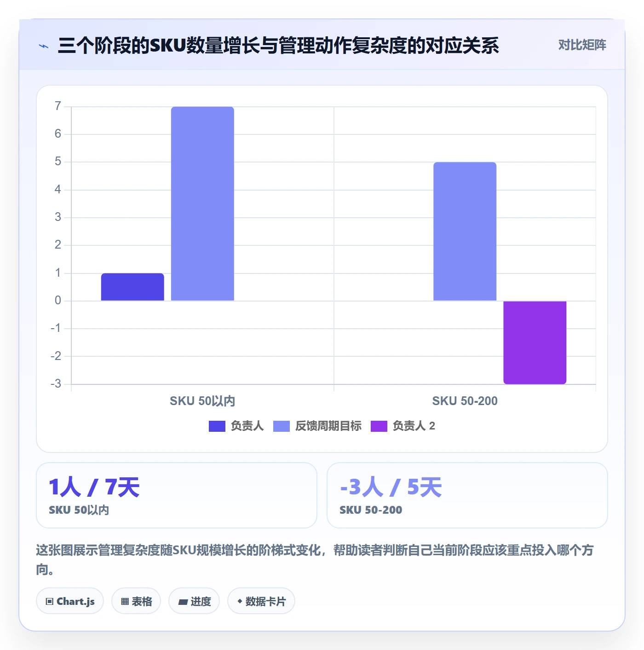Select the Chart.js tag chip
This screenshot has height=650, width=644.
click(70, 601)
